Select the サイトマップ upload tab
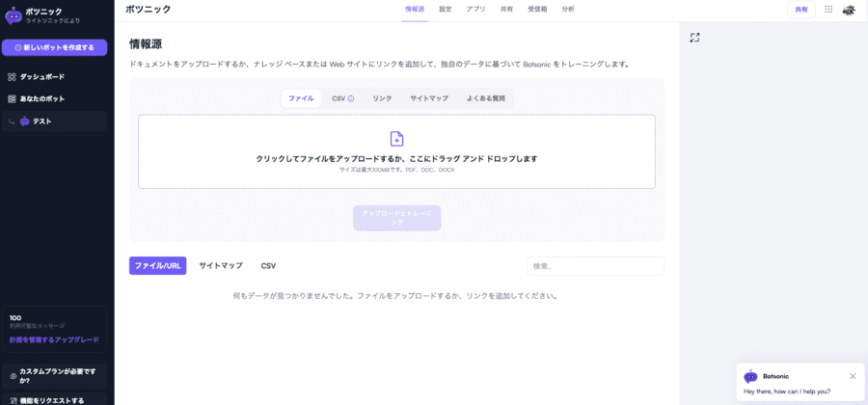Screen dimensions: 868x405 click(x=429, y=98)
